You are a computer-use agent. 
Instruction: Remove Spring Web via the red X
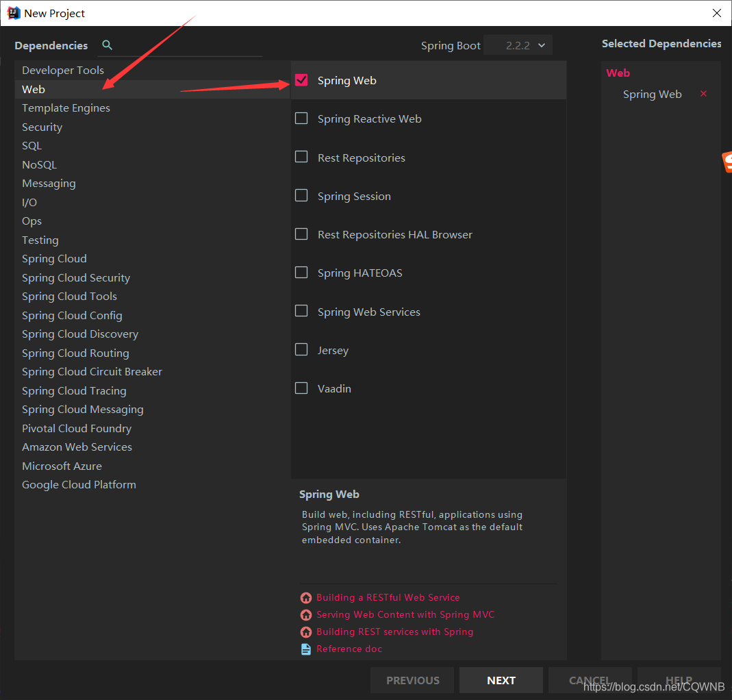tap(703, 93)
